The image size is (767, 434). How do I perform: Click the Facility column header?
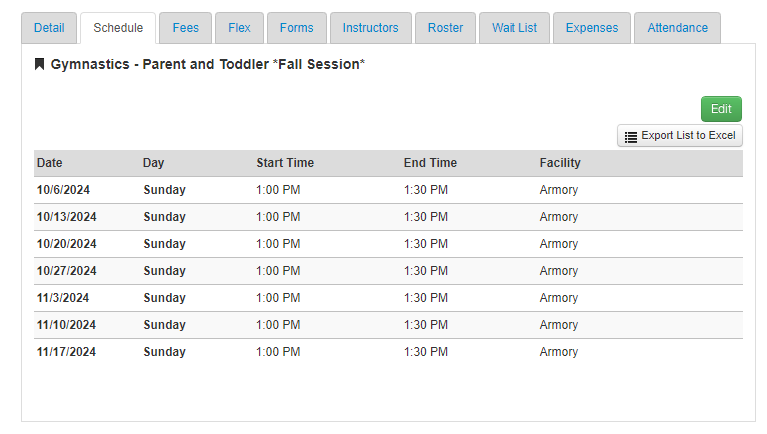coord(560,163)
